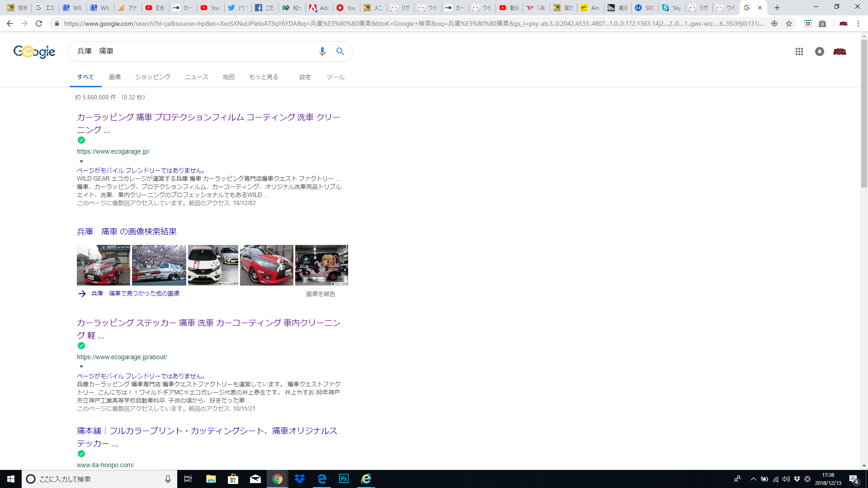Click green check badge under 痛本舗 result
Viewport: 868px width, 488px height.
[x=81, y=454]
